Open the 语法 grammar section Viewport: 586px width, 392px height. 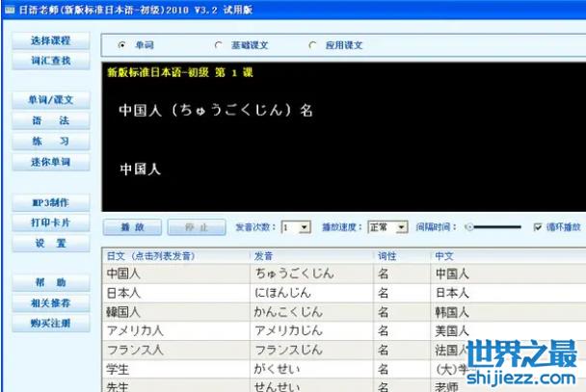click(50, 121)
